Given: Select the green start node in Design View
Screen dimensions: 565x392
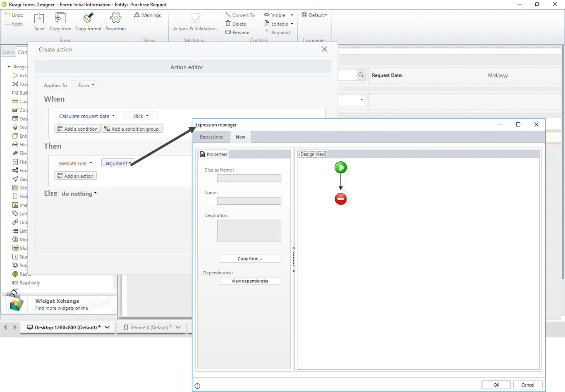Looking at the screenshot, I should tap(341, 167).
